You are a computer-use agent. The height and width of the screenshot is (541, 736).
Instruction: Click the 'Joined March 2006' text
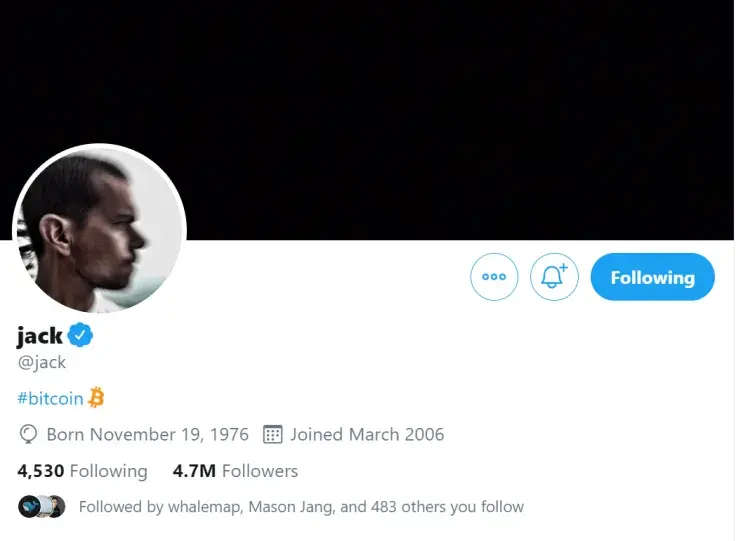pos(367,434)
